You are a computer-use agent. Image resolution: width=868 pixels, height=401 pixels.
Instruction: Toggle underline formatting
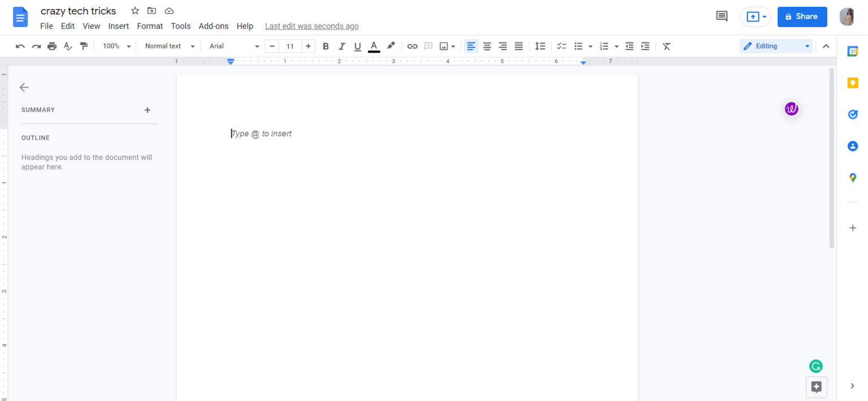357,46
